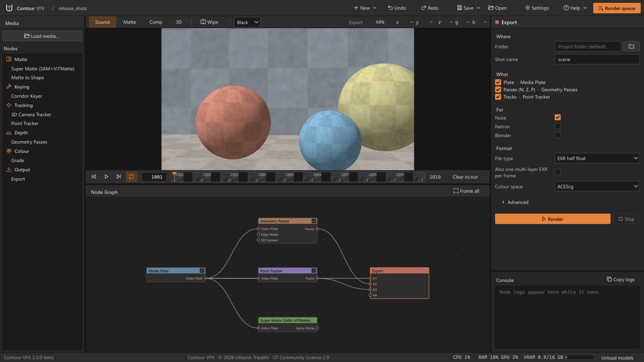Switch to the Comp viewer tab
Screen dimensions: 644x362
(x=156, y=22)
